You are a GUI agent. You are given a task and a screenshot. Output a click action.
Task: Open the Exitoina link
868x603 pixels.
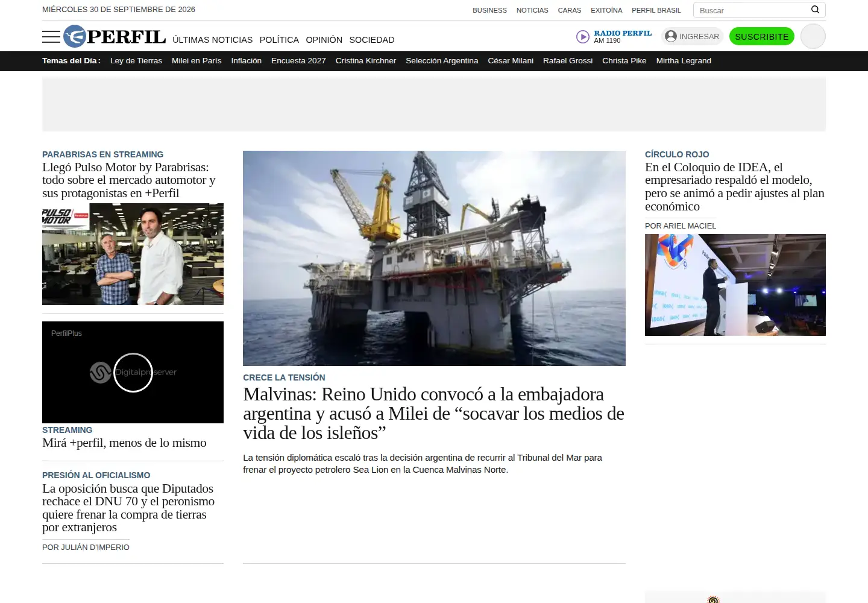tap(606, 10)
